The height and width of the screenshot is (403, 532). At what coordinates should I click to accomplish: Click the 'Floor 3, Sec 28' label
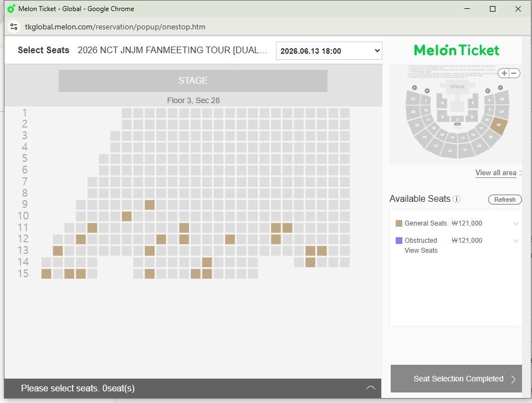pyautogui.click(x=193, y=100)
